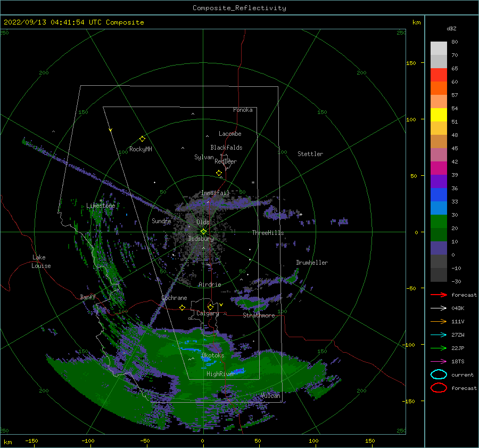The image size is (479, 448).
Task: Click the HighRiver town label
Action: pyautogui.click(x=221, y=374)
